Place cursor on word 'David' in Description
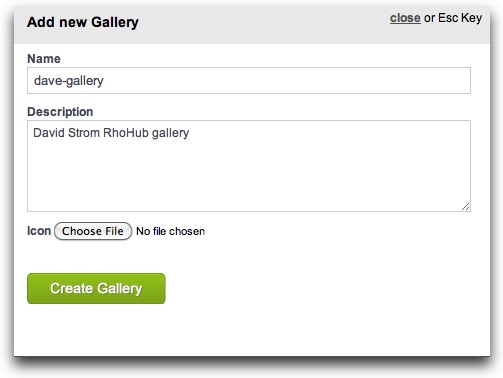 [x=49, y=133]
